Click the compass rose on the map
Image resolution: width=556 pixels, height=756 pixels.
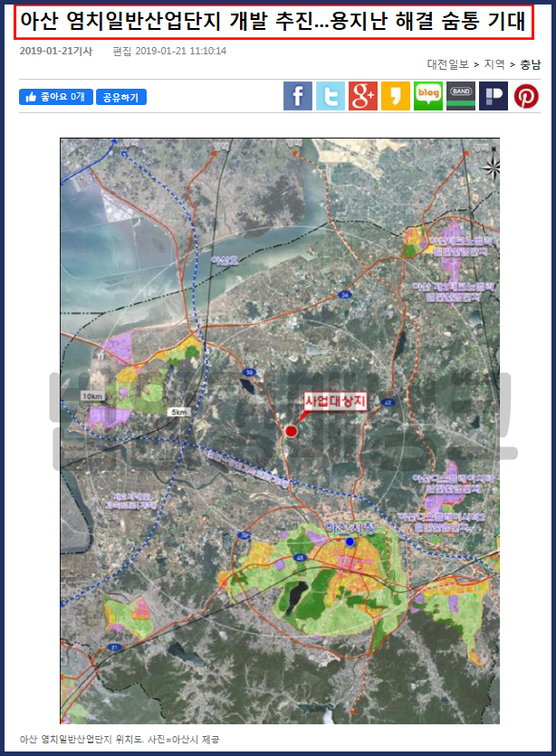491,166
